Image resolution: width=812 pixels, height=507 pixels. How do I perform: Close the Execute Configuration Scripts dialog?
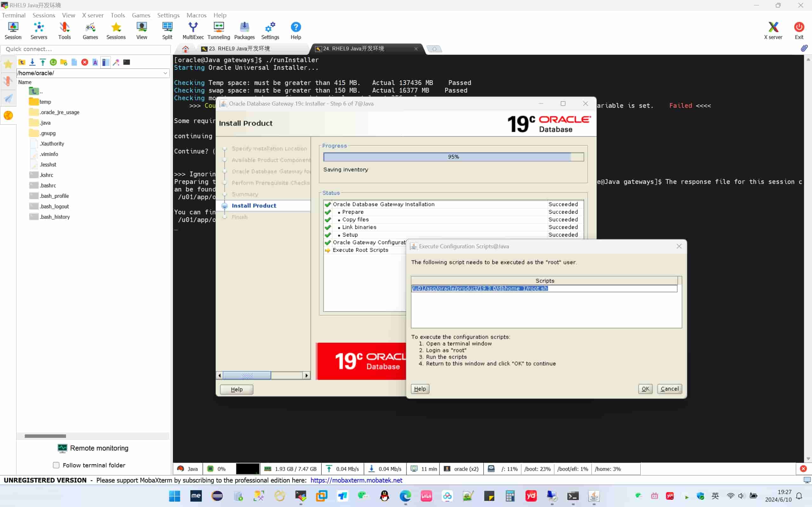point(679,246)
